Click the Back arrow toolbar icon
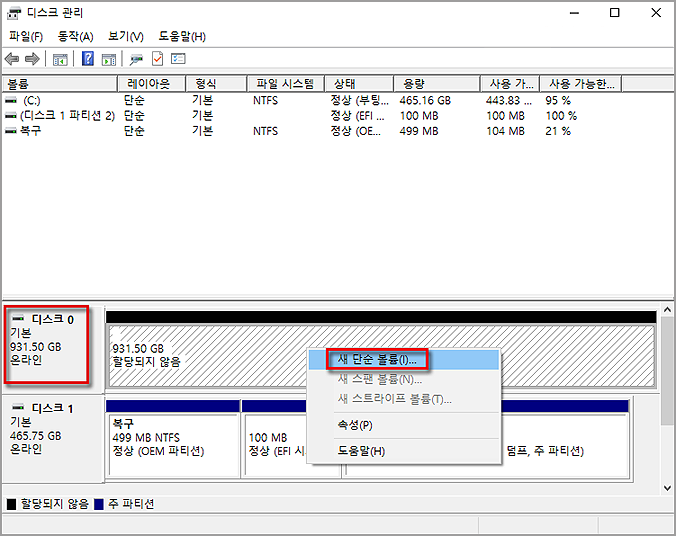This screenshot has height=536, width=676. coord(12,59)
